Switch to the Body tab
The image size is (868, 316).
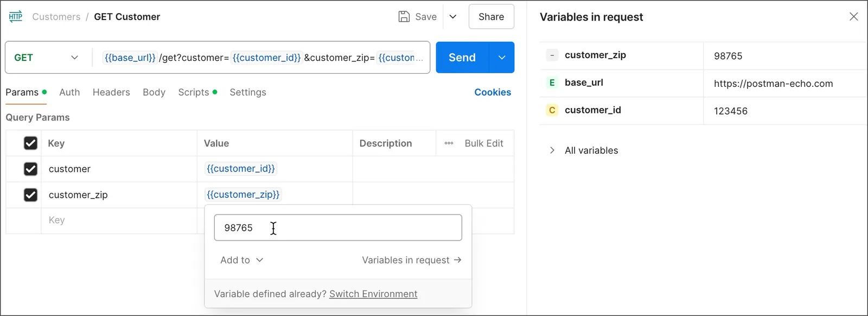click(x=154, y=92)
